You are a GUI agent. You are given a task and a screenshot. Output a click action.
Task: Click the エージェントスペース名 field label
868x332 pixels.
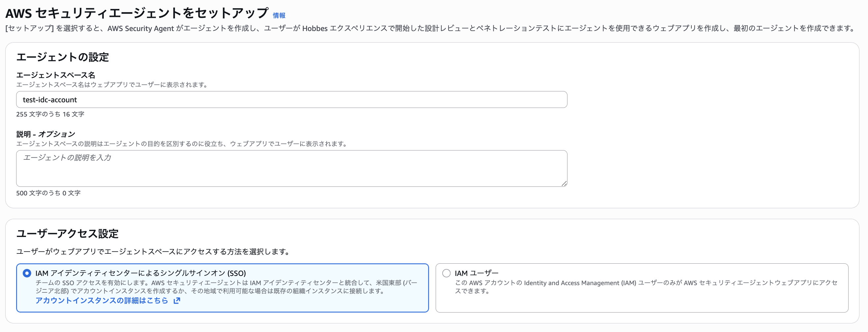click(x=56, y=75)
